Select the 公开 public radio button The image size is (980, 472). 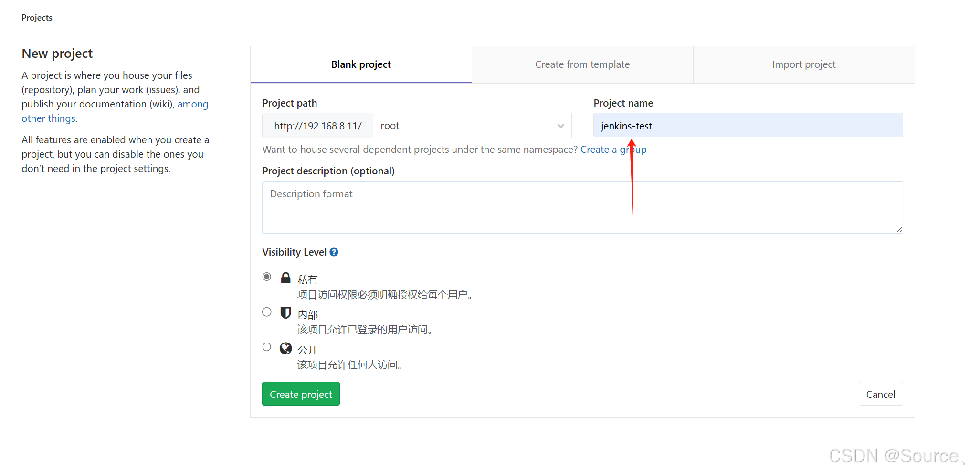(x=267, y=347)
